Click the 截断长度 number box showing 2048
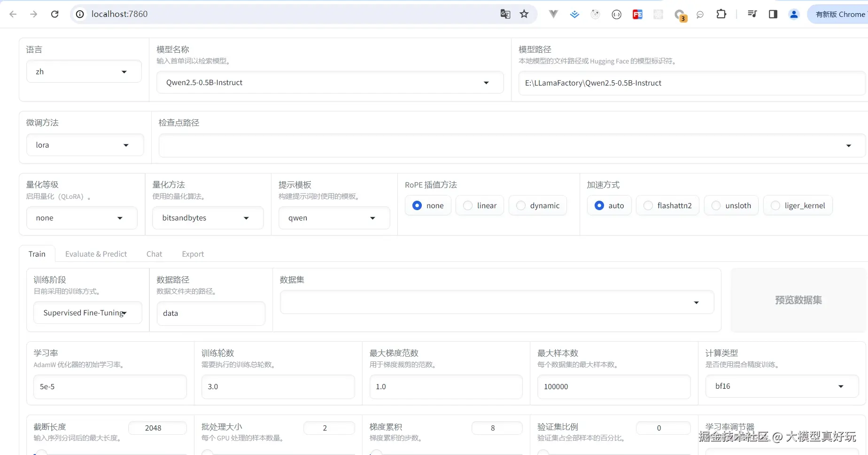This screenshot has height=455, width=868. [157, 428]
